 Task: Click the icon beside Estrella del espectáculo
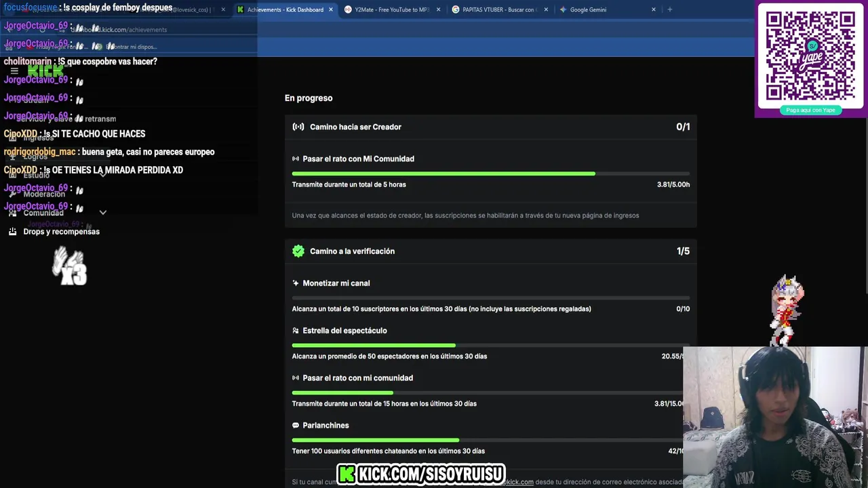pyautogui.click(x=296, y=331)
